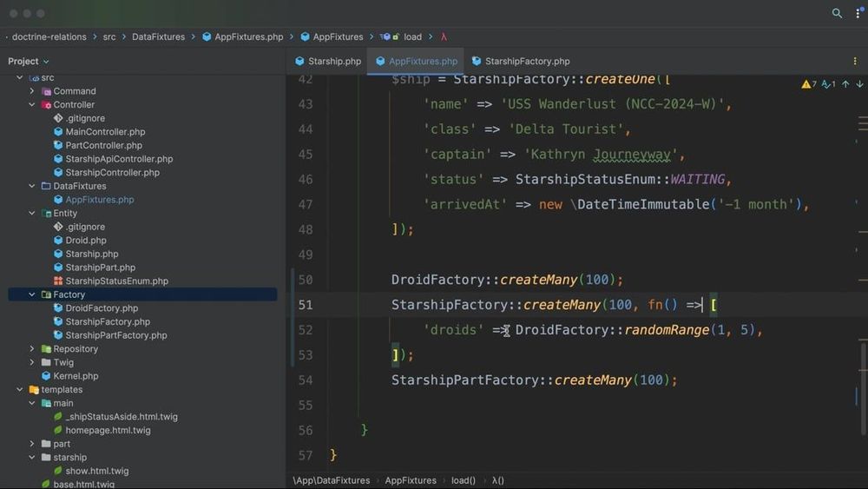Image resolution: width=868 pixels, height=489 pixels.
Task: Open the Project view dropdown
Action: tap(29, 61)
